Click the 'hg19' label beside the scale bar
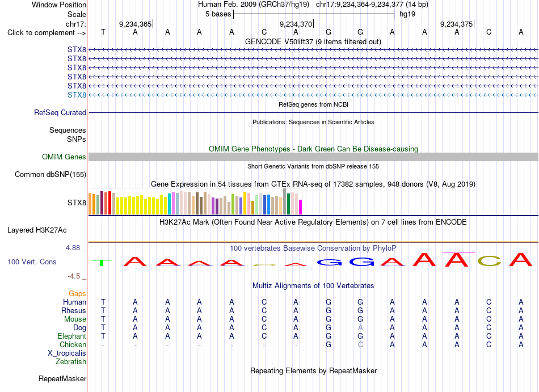 coord(407,14)
